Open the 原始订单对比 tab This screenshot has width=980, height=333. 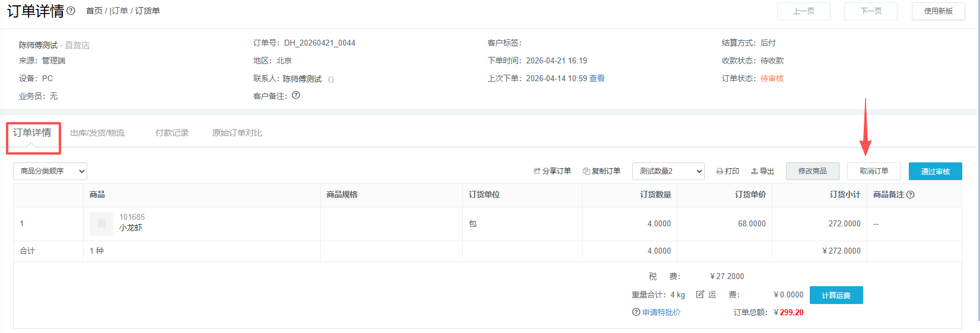[x=237, y=133]
